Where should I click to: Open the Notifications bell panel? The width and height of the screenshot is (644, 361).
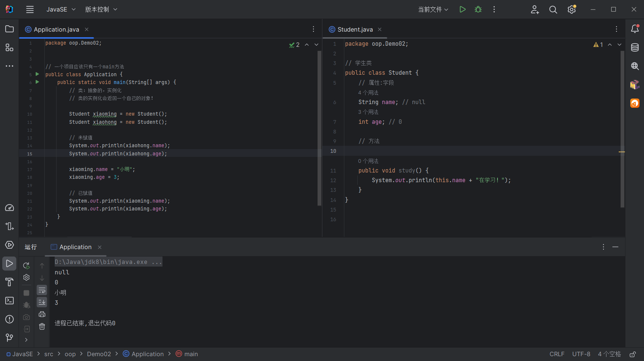coord(635,29)
